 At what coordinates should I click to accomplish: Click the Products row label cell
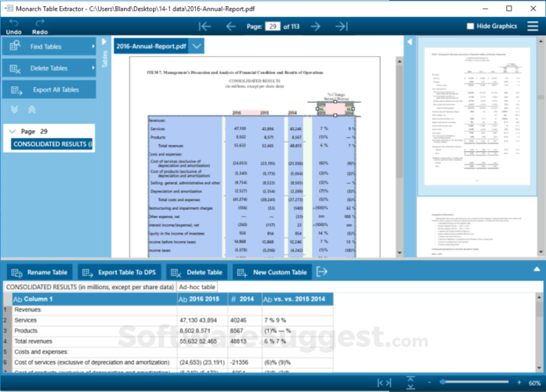tap(94, 330)
